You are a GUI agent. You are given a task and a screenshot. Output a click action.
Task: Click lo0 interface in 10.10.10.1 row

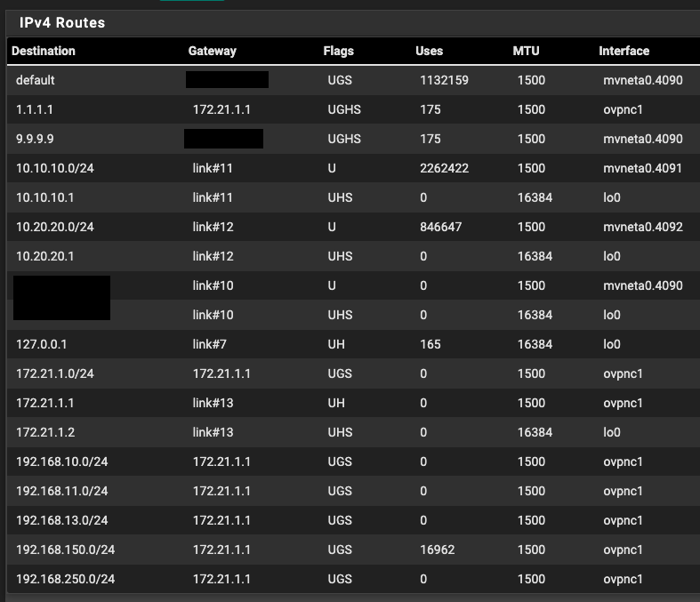(x=612, y=197)
